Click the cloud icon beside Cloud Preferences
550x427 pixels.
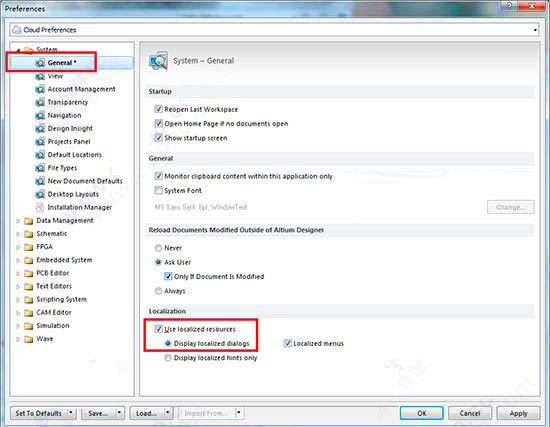click(x=16, y=30)
